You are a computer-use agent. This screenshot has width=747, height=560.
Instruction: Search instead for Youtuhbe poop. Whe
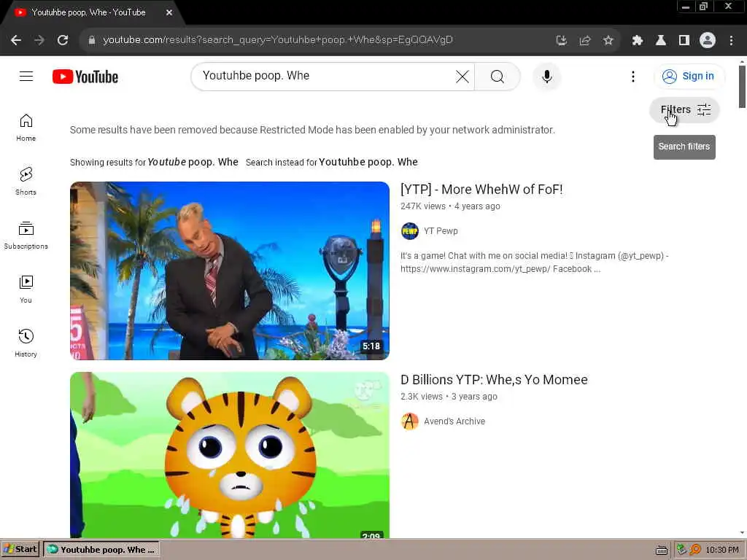click(368, 162)
